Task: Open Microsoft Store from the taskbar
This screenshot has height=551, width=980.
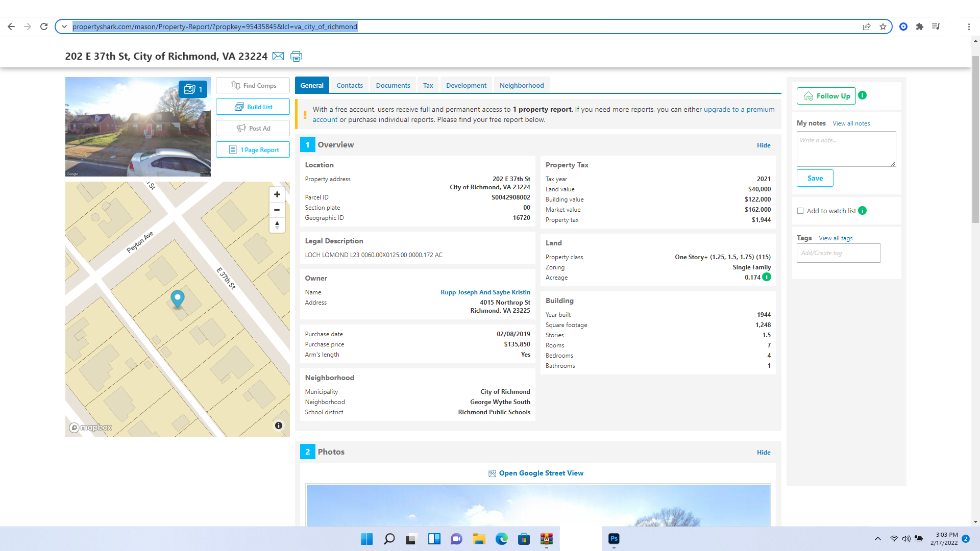Action: click(524, 539)
